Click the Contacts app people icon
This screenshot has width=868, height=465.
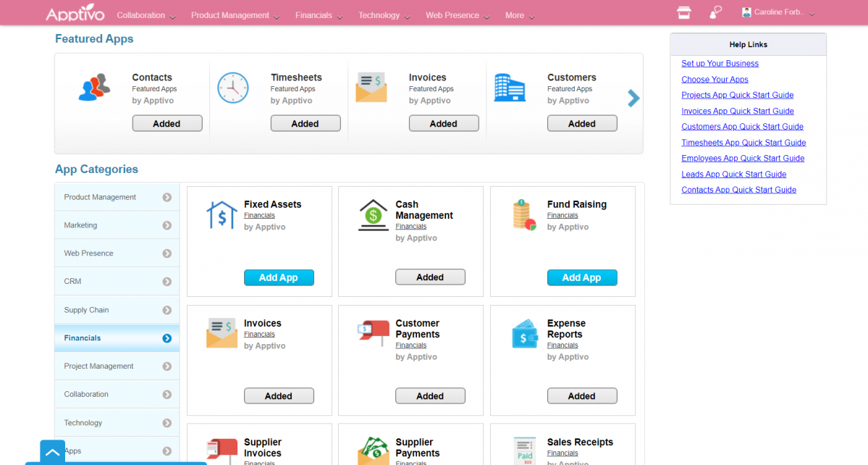click(x=94, y=88)
